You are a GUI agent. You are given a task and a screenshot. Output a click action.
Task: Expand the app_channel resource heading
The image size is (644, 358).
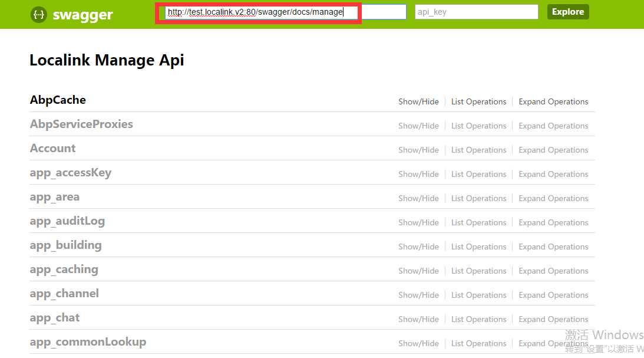pos(64,294)
